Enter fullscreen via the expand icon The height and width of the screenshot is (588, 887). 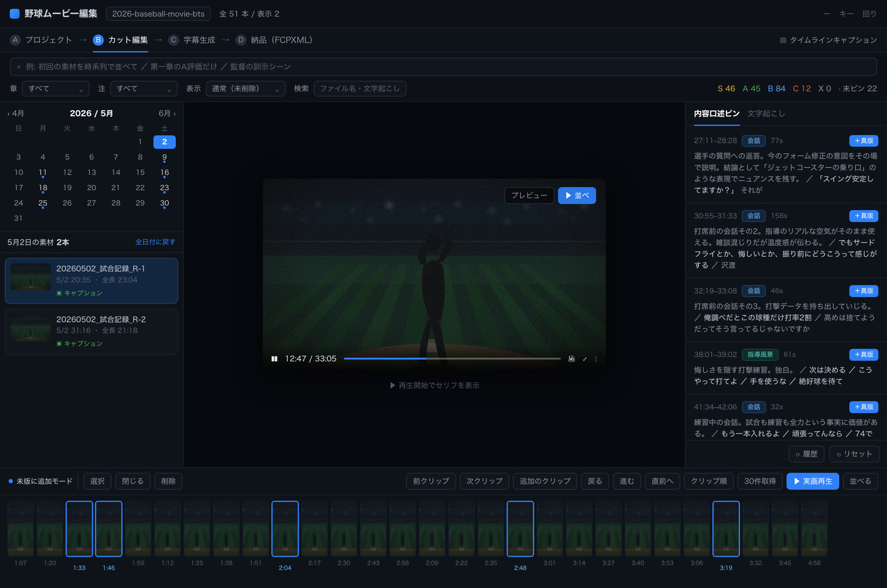point(584,359)
